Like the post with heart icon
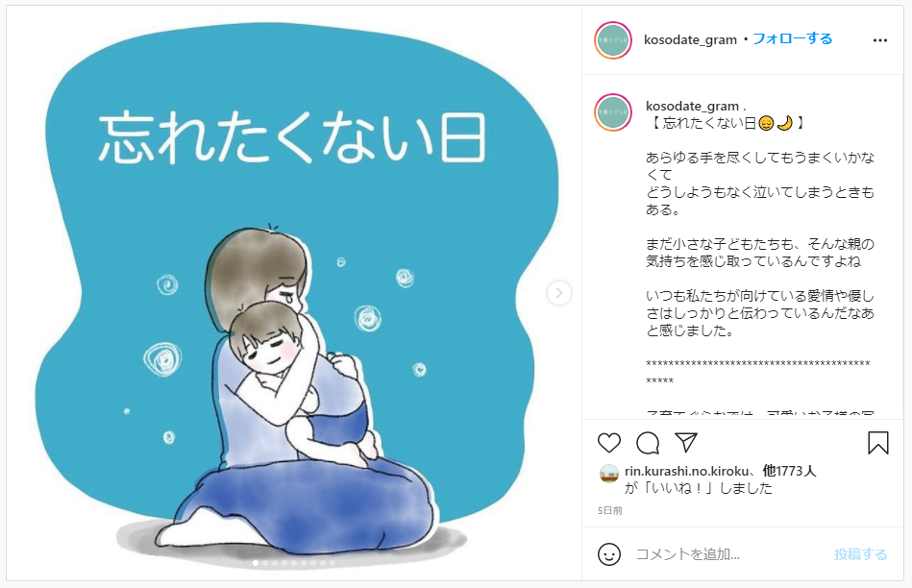This screenshot has height=588, width=912. coord(609,443)
